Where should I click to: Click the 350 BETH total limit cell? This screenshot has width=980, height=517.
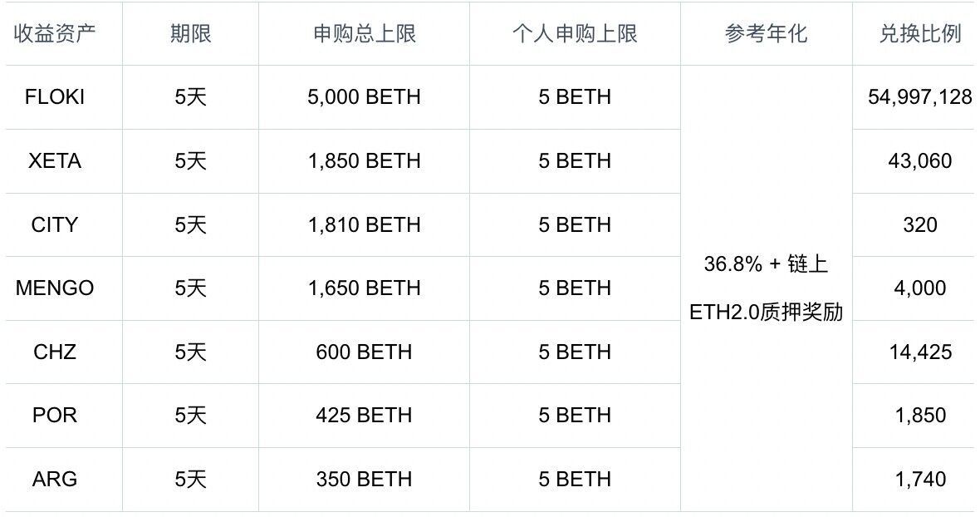[x=364, y=480]
